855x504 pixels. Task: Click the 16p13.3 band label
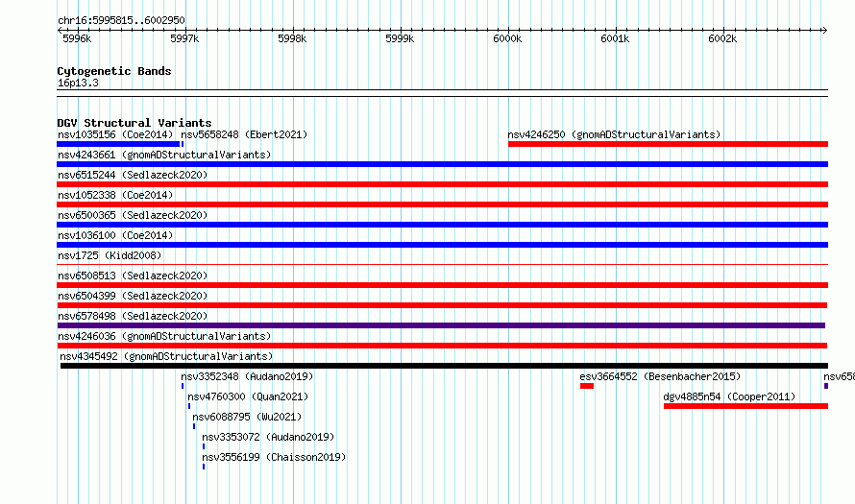pos(78,83)
